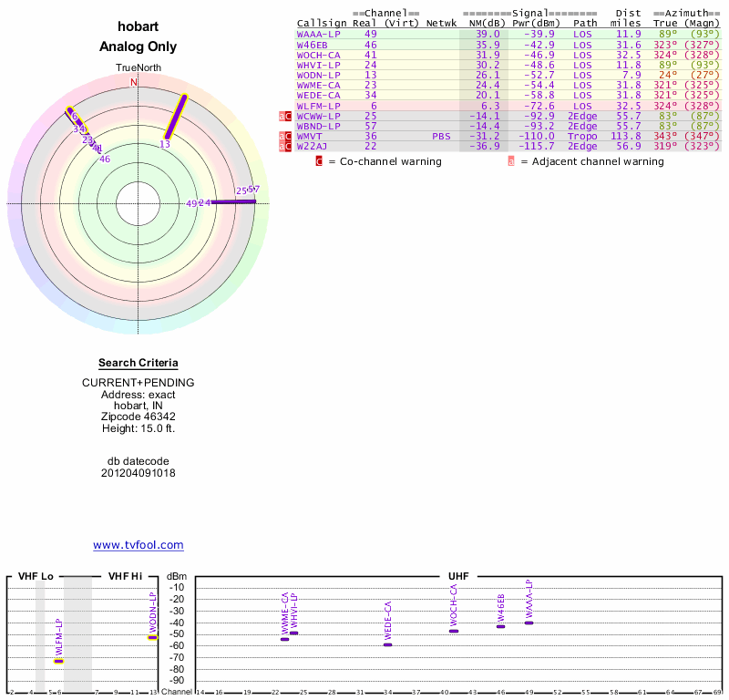Select the W22AJ callsign in the table
The width and height of the screenshot is (729, 700).
pyautogui.click(x=312, y=147)
